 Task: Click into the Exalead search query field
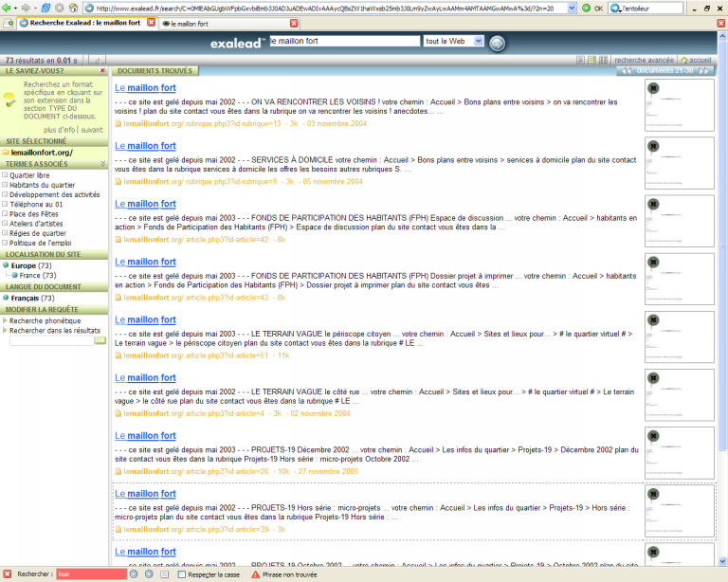[344, 41]
